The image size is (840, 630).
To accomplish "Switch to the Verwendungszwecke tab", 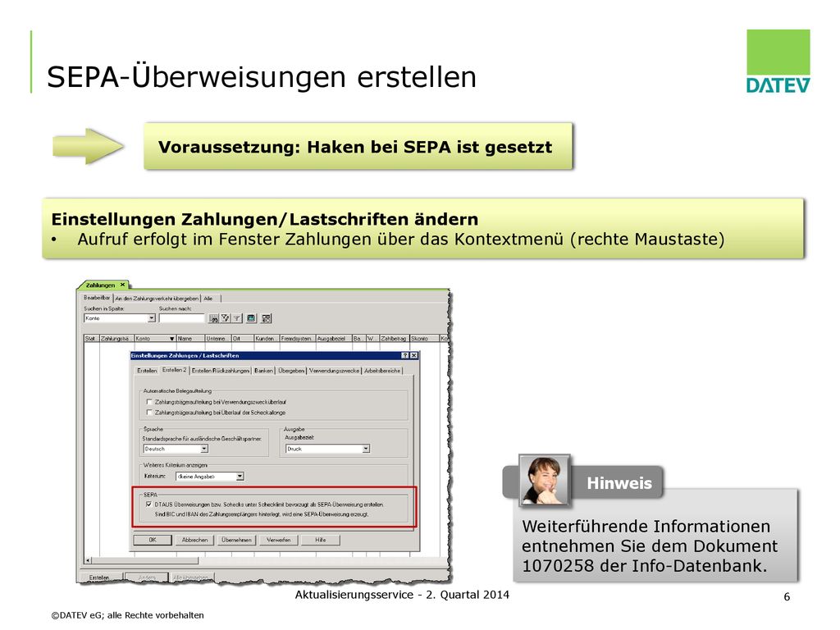I will coord(335,371).
